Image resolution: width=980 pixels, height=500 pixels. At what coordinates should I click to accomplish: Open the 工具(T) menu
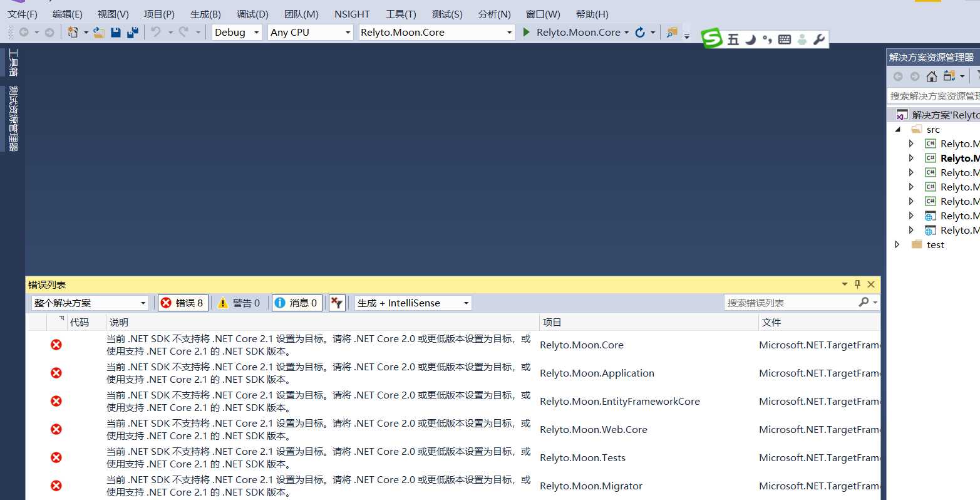pos(401,14)
